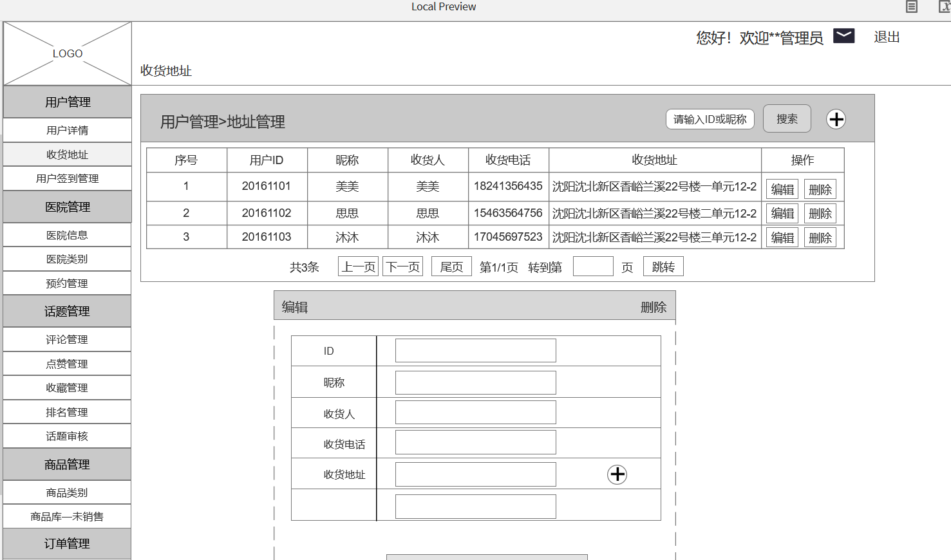Viewport: 951px width, 560px height.
Task: Click the 用户管理>地址管理 breadcrumb
Action: click(x=222, y=122)
